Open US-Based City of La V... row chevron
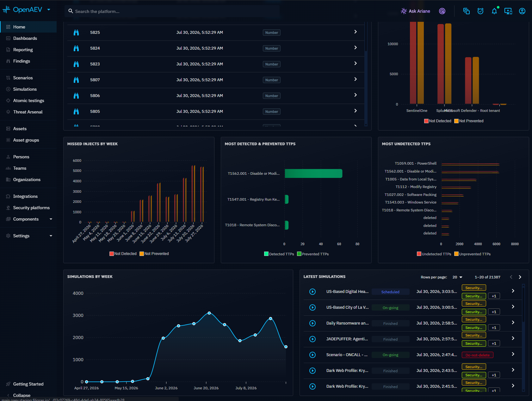 [x=513, y=307]
